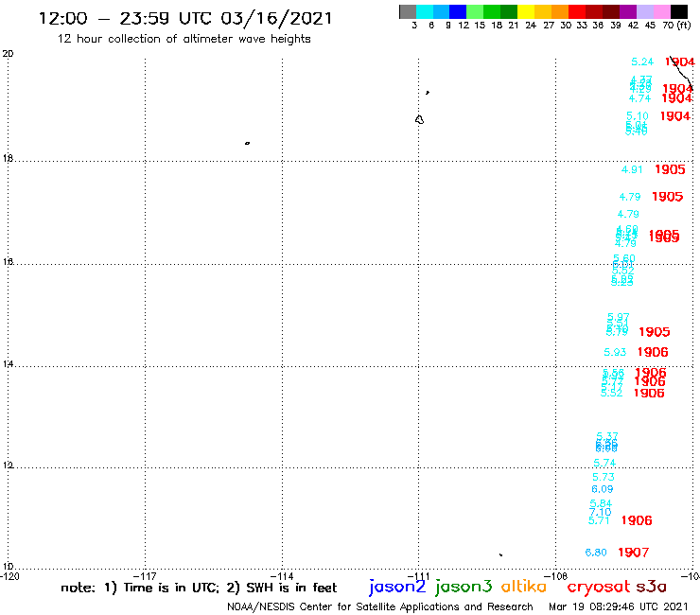Click the orange 30 ft legend swatch
Image resolution: width=700 pixels, height=615 pixels.
[x=560, y=11]
